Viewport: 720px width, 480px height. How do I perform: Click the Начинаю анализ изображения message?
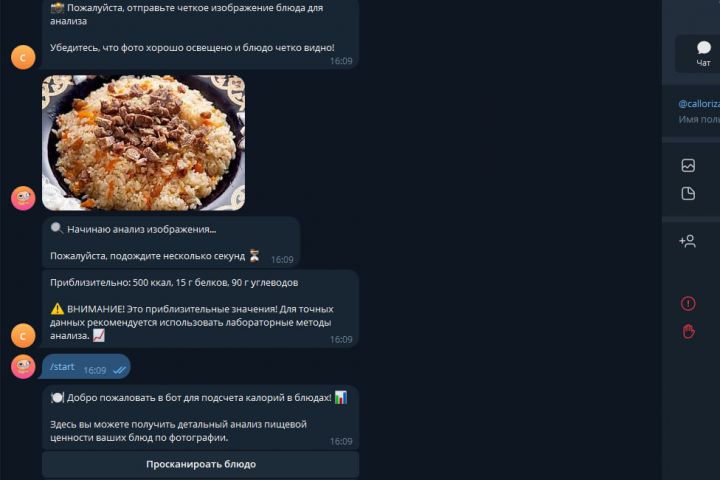pyautogui.click(x=171, y=242)
